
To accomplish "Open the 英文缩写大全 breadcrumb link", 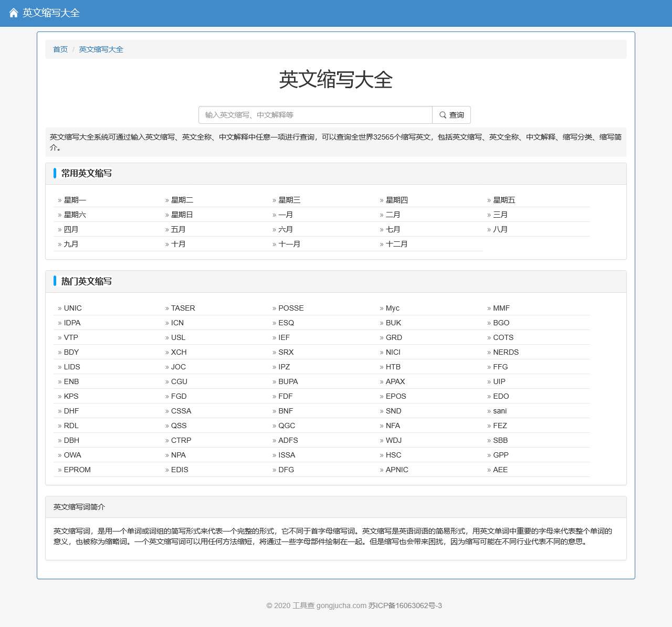I will [x=101, y=49].
